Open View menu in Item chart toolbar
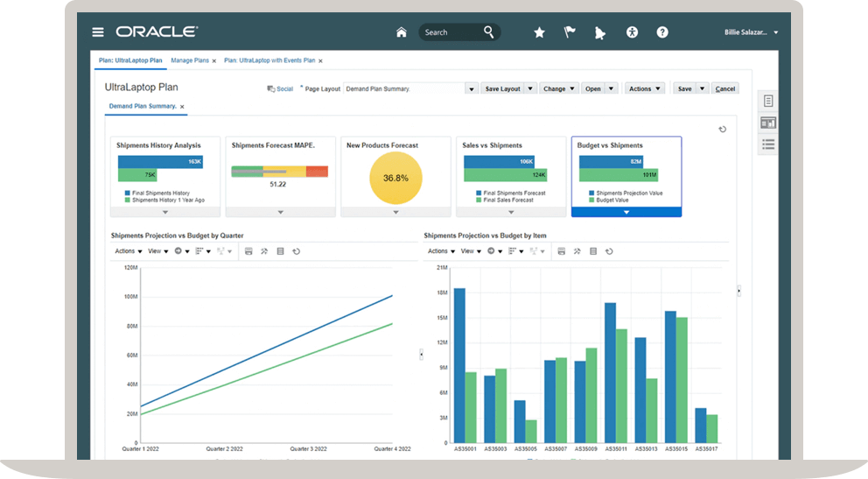Image resolution: width=868 pixels, height=479 pixels. pyautogui.click(x=471, y=251)
